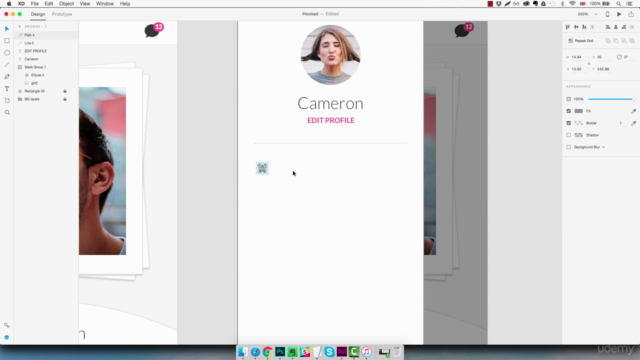Open the File menu

35,4
